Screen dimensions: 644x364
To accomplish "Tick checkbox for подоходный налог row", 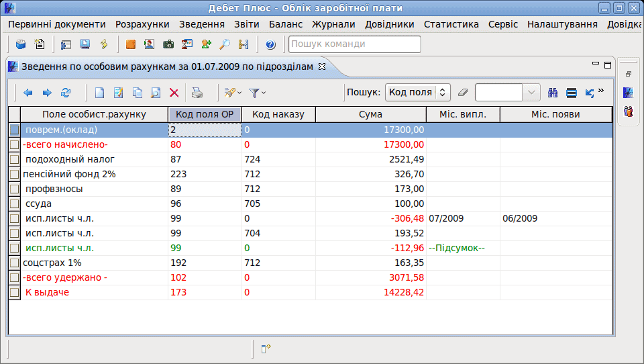I will 14,160.
